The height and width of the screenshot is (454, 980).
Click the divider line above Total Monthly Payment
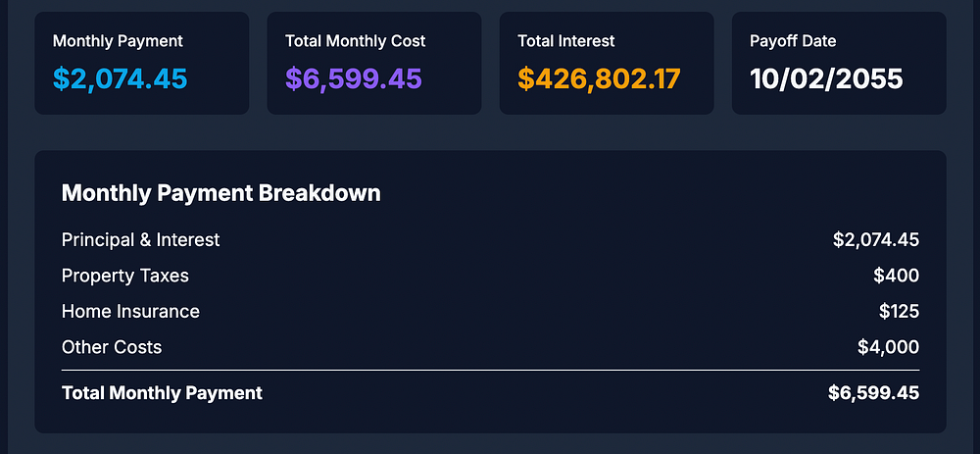(x=490, y=370)
